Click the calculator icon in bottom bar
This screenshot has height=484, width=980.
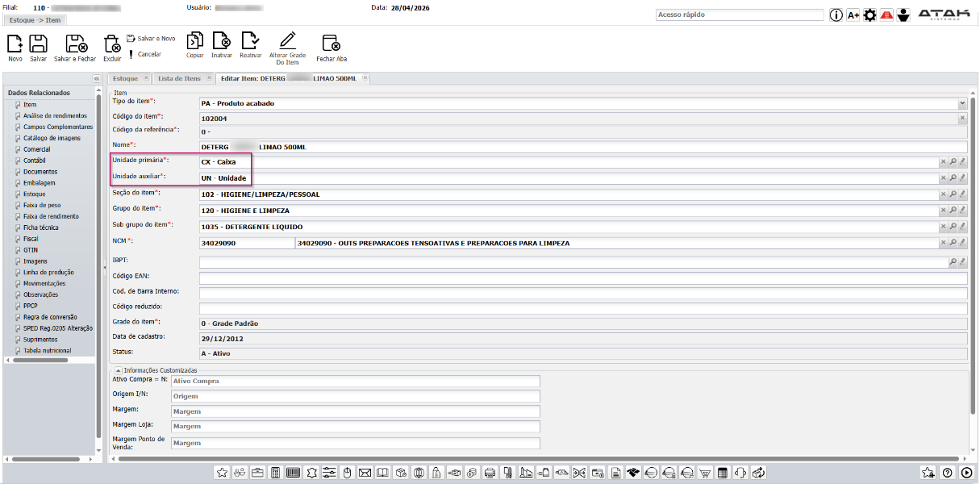click(x=275, y=473)
